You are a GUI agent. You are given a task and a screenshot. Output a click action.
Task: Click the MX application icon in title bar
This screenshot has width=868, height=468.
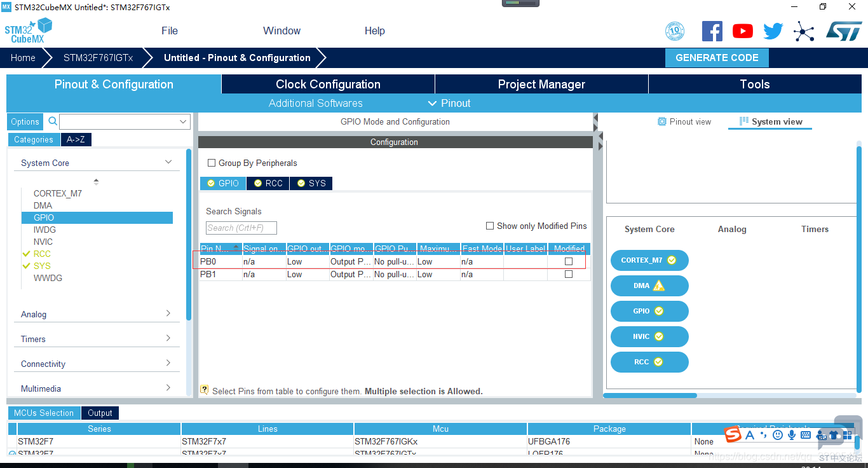7,7
